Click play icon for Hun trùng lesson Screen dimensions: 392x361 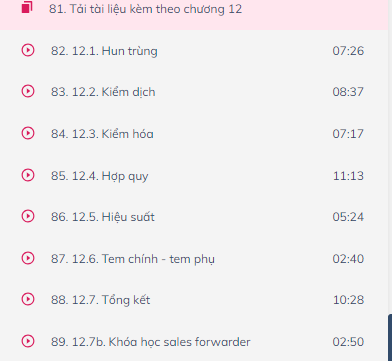(x=28, y=50)
